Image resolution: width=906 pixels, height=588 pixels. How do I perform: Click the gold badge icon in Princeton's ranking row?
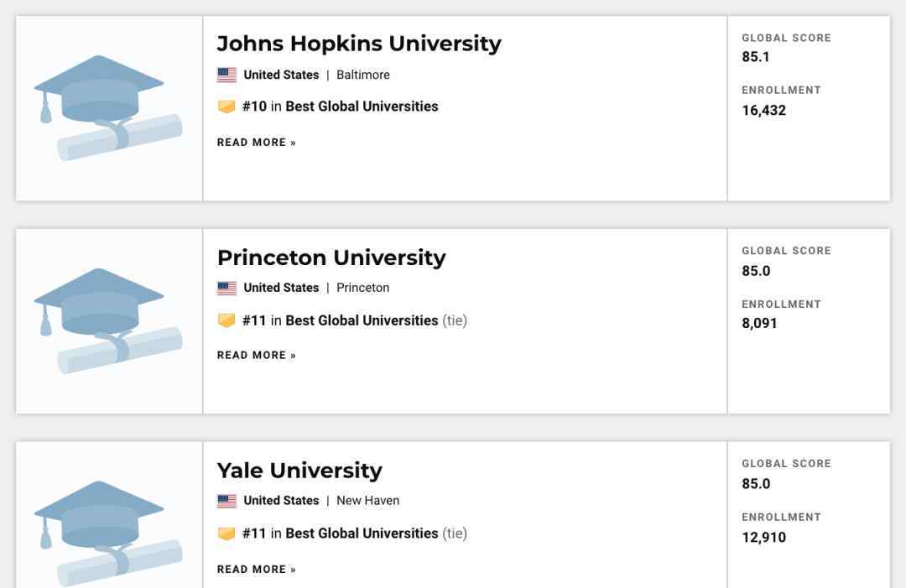226,320
